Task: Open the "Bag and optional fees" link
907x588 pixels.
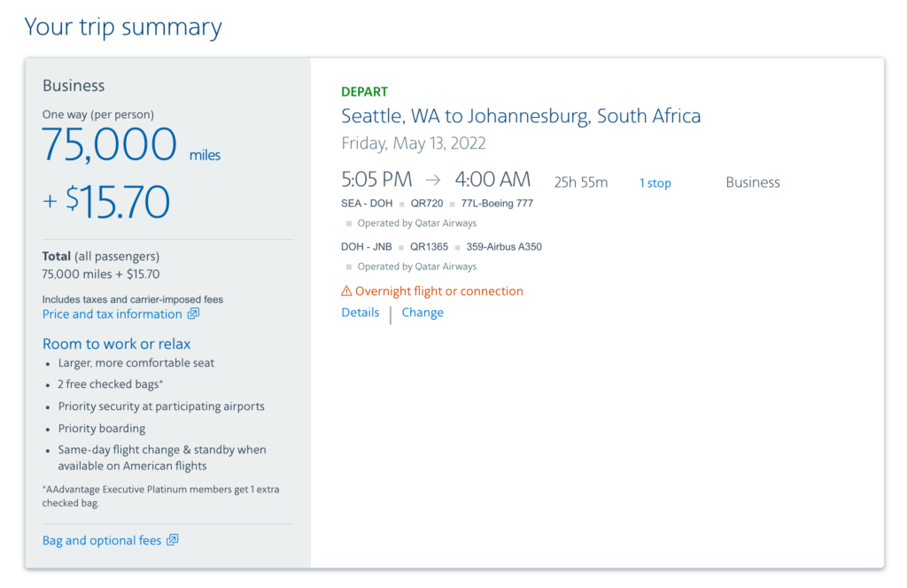Action: point(101,539)
